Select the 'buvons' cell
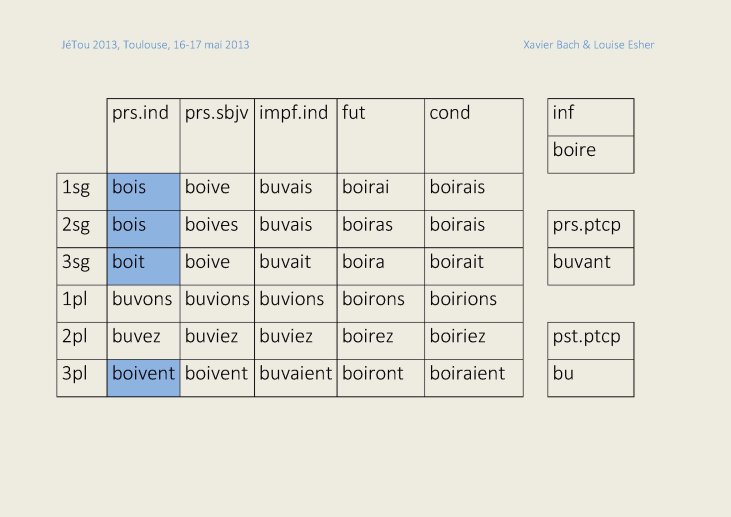The width and height of the screenshot is (731, 517). click(144, 303)
